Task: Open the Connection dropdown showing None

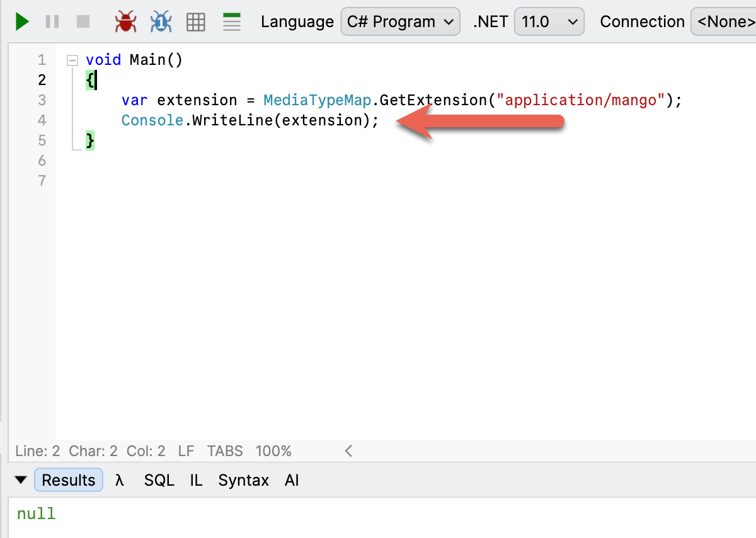Action: (723, 21)
